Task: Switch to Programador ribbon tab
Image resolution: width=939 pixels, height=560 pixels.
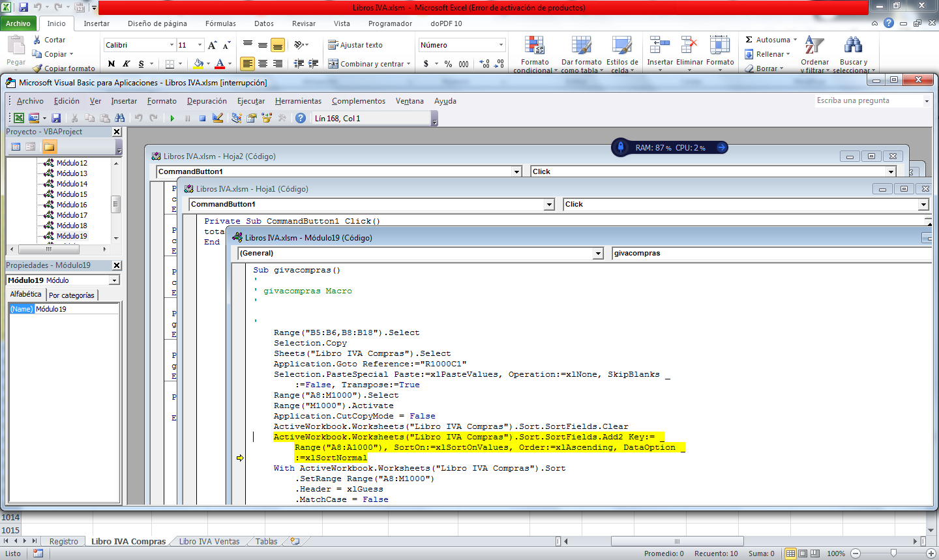Action: (x=390, y=23)
